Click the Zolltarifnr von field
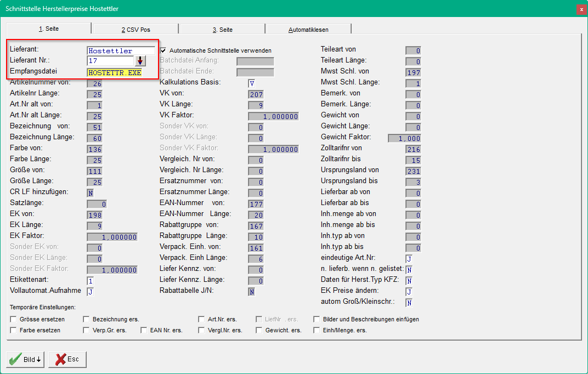Screen dimensions: 588x374 [x=412, y=149]
